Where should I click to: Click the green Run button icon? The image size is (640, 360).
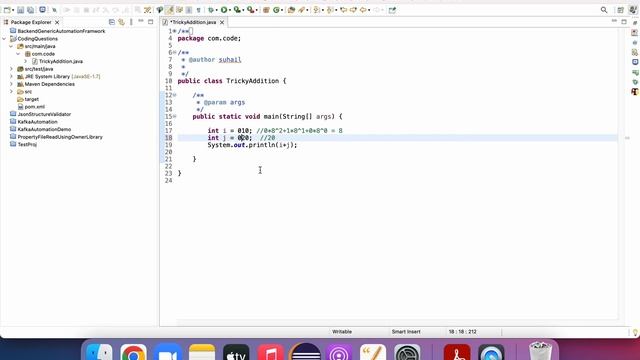coord(224,10)
